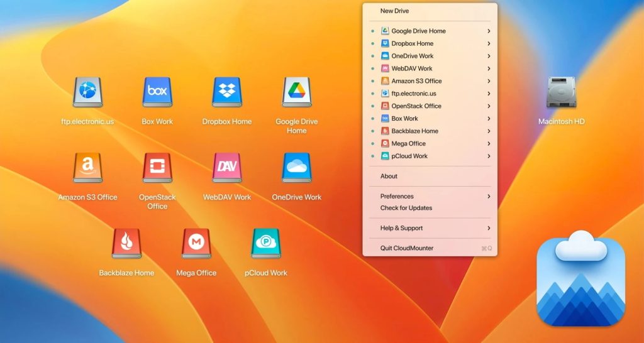Image resolution: width=644 pixels, height=343 pixels.
Task: Expand the Help & Support submenu arrow
Action: [489, 227]
